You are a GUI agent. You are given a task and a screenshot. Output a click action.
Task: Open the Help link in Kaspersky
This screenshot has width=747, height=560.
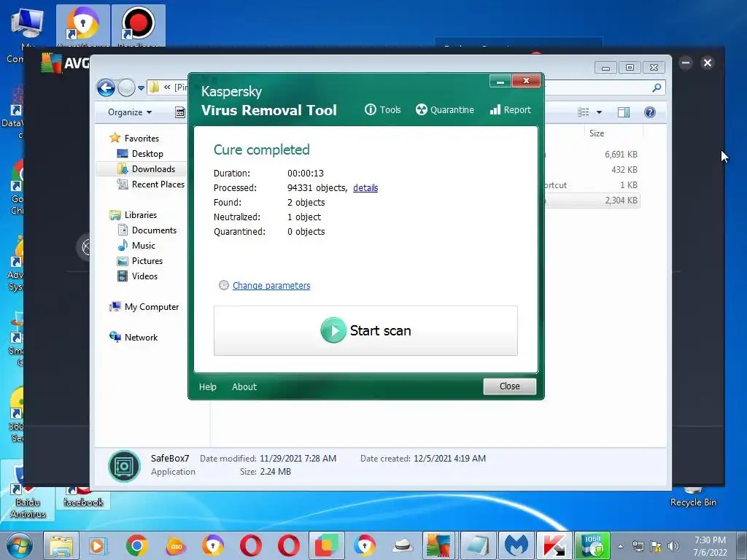click(208, 386)
